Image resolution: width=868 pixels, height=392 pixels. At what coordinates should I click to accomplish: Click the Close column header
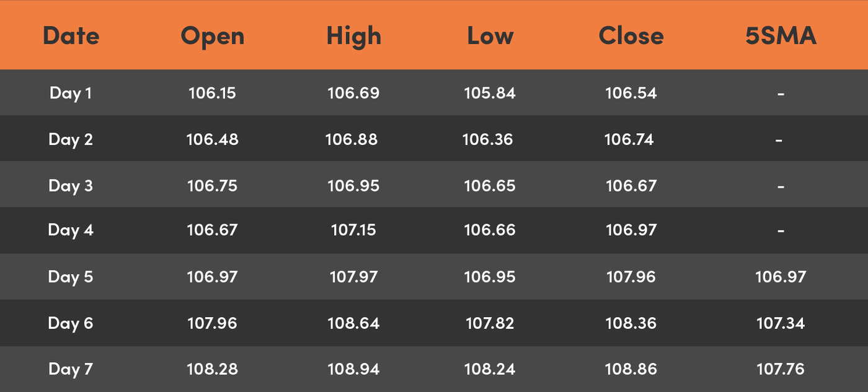point(631,36)
